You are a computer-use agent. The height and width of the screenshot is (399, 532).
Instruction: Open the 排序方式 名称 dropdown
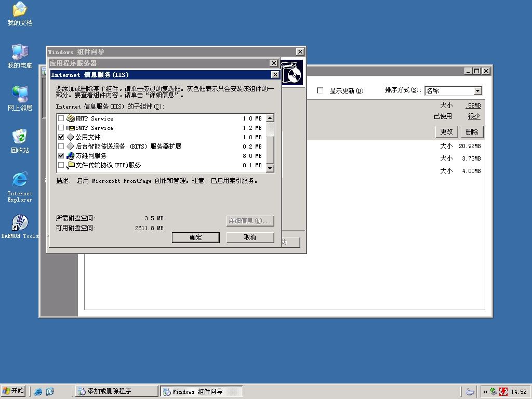pos(478,90)
